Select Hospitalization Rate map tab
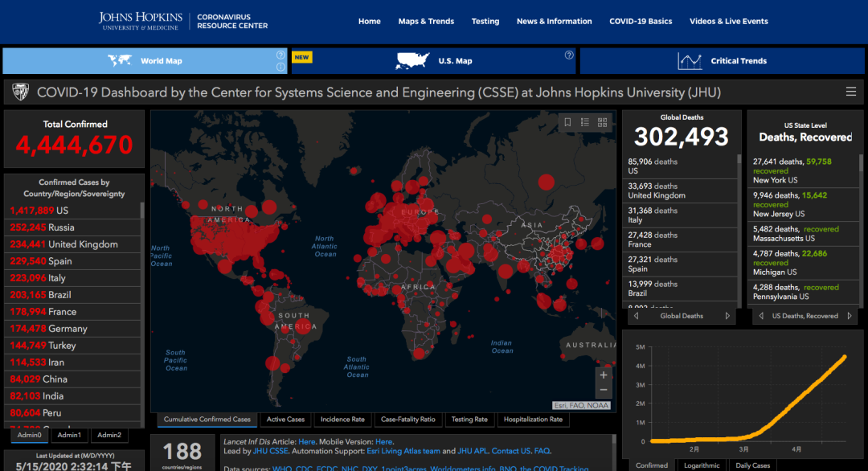Screen dimensions: 868x471 click(533, 420)
